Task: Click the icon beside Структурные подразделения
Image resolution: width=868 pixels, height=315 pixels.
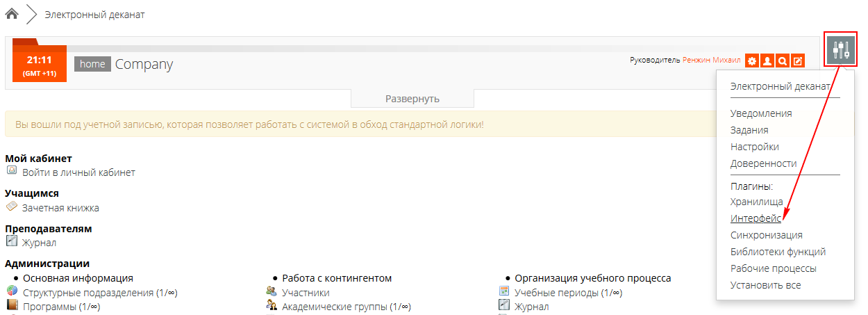Action: 12,292
